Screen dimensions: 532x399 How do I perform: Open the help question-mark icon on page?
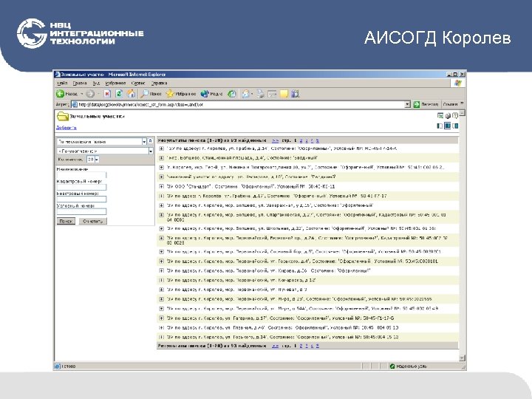tap(455, 116)
